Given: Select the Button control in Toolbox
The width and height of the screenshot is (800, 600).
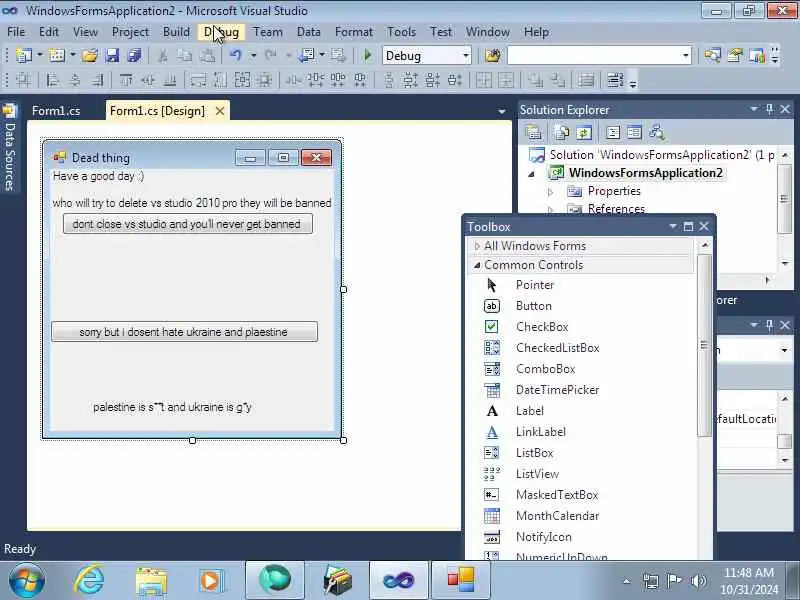Looking at the screenshot, I should point(534,306).
